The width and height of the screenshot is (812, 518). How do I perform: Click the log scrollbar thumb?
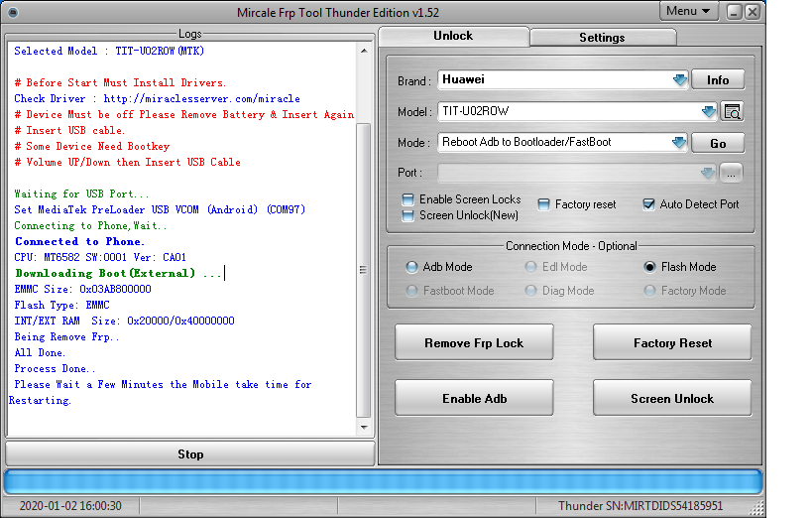pyautogui.click(x=364, y=270)
